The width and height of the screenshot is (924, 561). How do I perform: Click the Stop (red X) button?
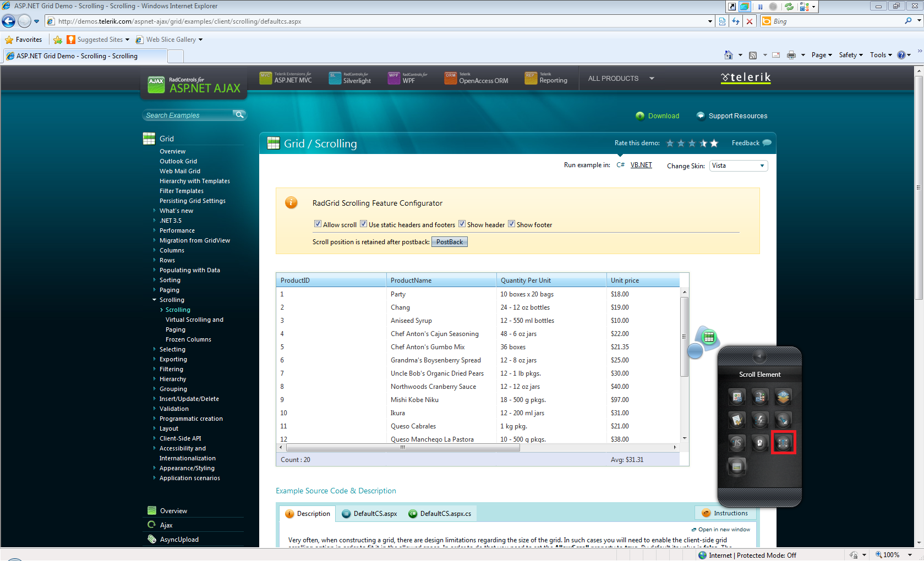click(749, 21)
